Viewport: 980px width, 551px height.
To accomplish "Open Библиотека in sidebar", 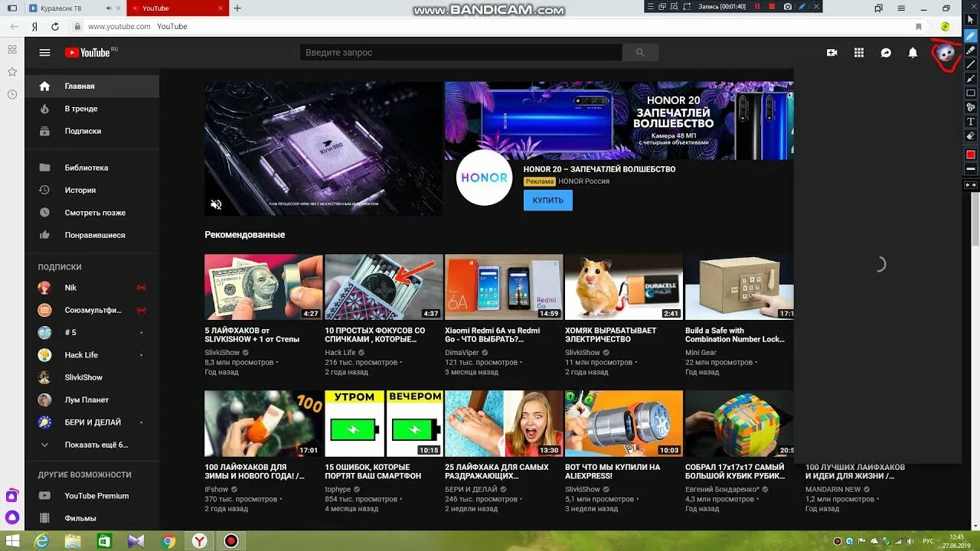I will pyautogui.click(x=92, y=168).
